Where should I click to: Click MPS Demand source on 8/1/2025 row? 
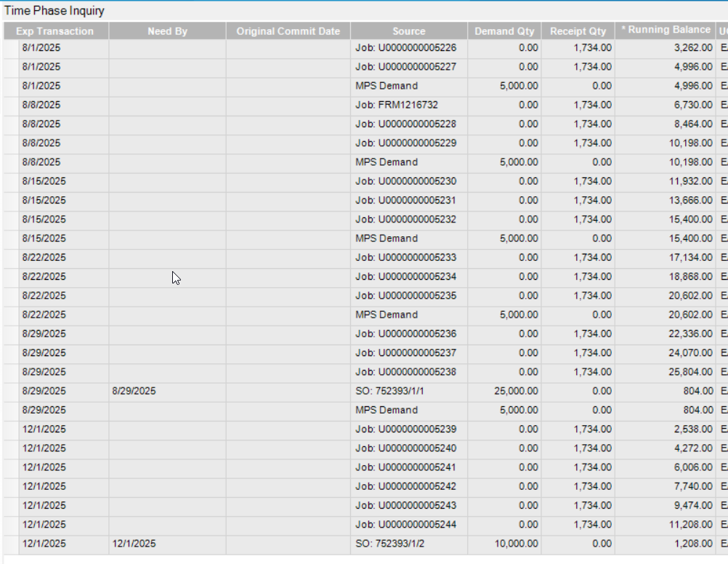(x=409, y=86)
